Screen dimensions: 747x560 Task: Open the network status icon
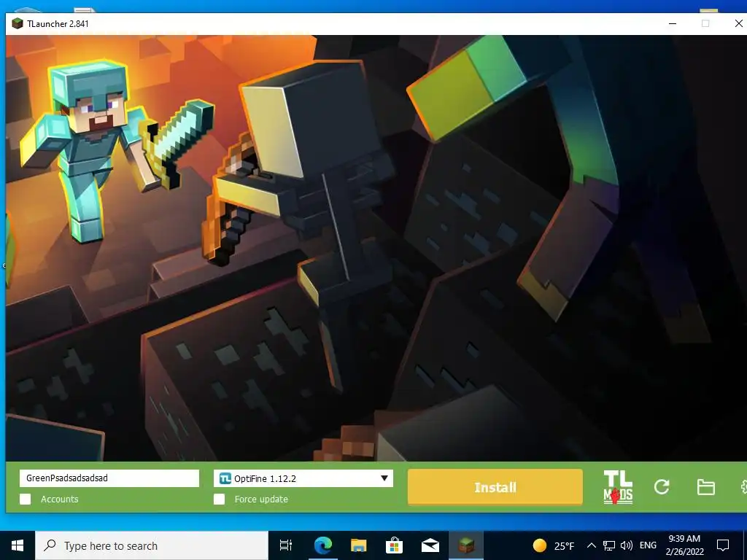tap(609, 545)
